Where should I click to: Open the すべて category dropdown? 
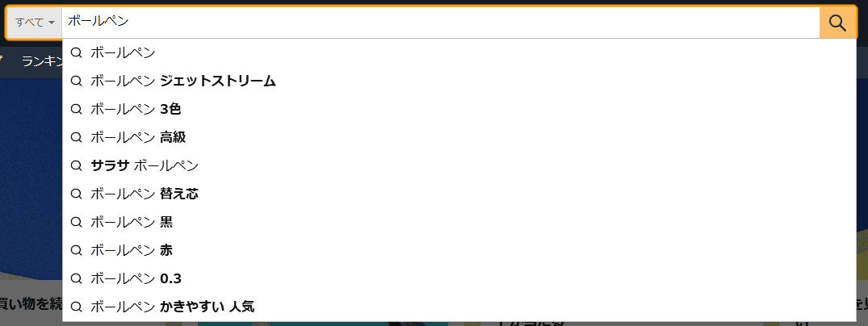tap(35, 23)
